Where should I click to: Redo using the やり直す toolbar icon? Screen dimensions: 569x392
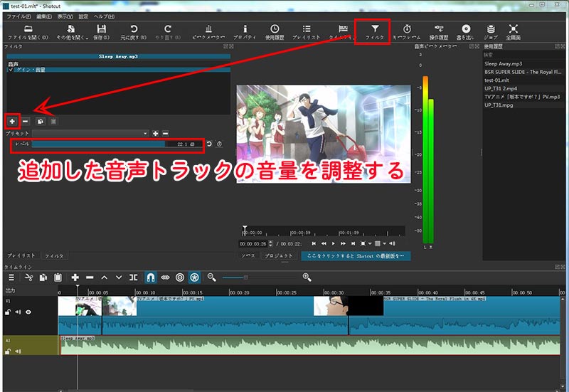pyautogui.click(x=168, y=32)
